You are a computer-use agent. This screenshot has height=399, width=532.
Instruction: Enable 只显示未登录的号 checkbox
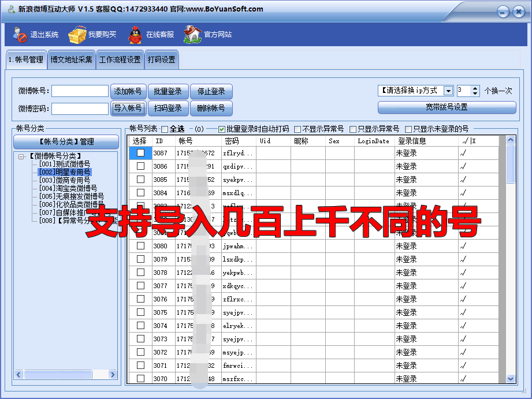click(408, 129)
